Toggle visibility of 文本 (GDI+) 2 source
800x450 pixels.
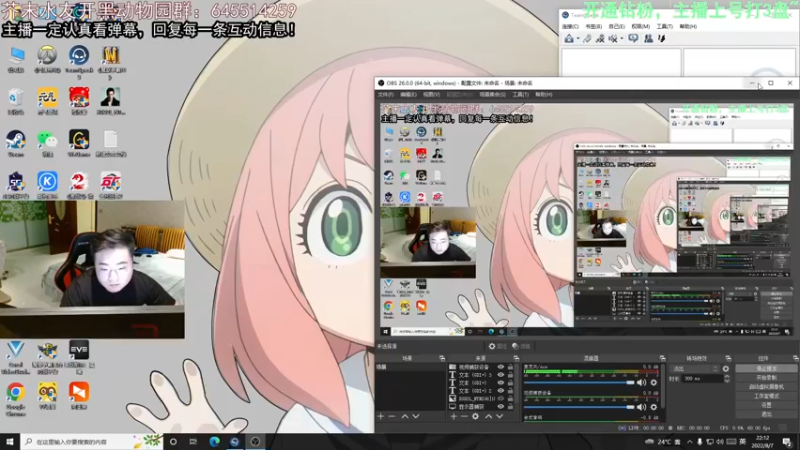[x=501, y=391]
